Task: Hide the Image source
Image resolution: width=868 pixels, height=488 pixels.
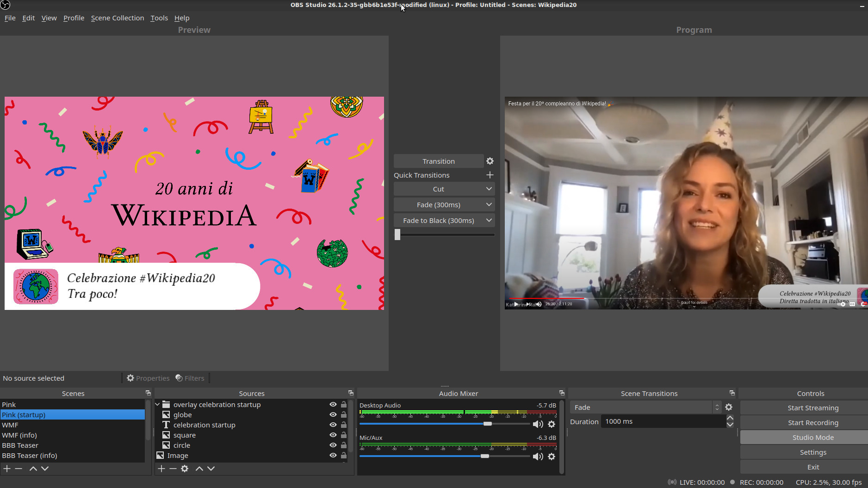Action: [x=333, y=455]
